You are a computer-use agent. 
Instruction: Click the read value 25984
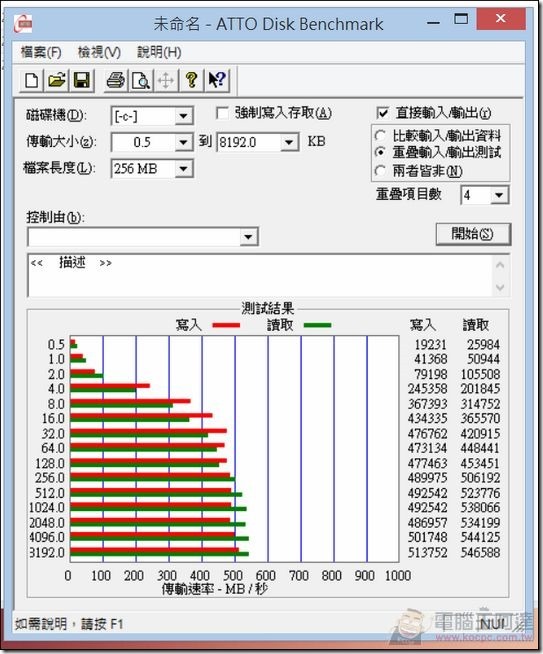pyautogui.click(x=483, y=345)
